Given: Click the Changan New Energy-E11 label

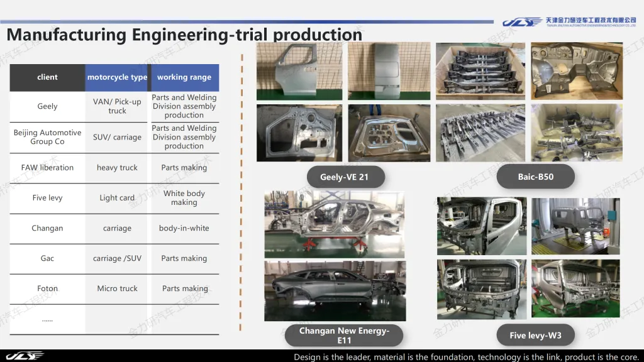Looking at the screenshot, I should click(344, 336).
